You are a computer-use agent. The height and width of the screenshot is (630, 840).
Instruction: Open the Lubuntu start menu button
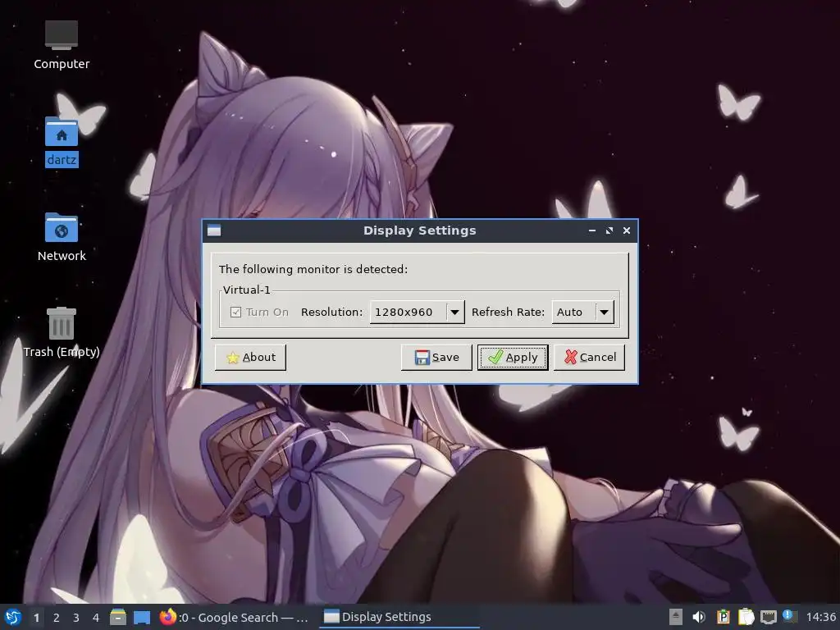(13, 617)
